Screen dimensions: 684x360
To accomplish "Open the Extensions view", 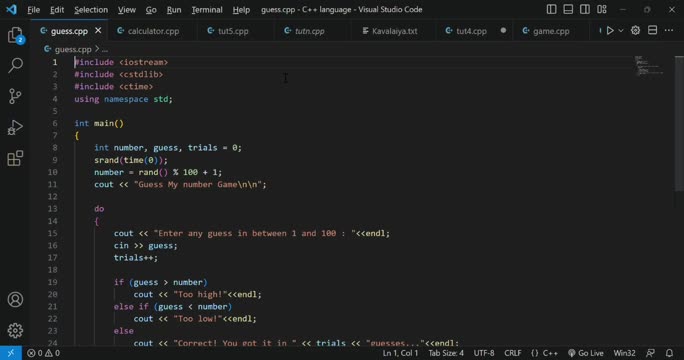I will point(15,158).
